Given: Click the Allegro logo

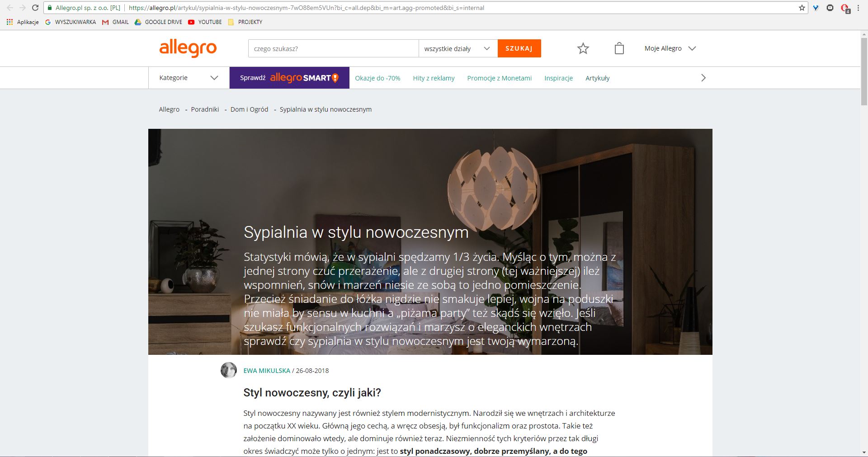Looking at the screenshot, I should pyautogui.click(x=188, y=48).
